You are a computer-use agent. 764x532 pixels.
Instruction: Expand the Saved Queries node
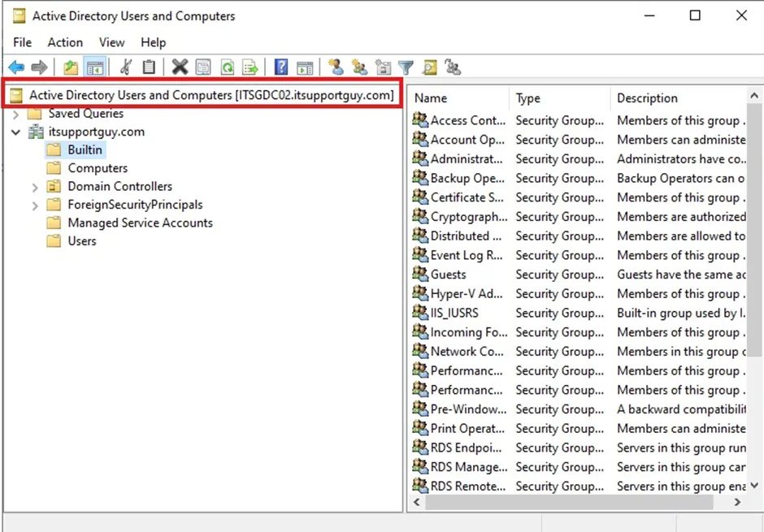click(15, 114)
